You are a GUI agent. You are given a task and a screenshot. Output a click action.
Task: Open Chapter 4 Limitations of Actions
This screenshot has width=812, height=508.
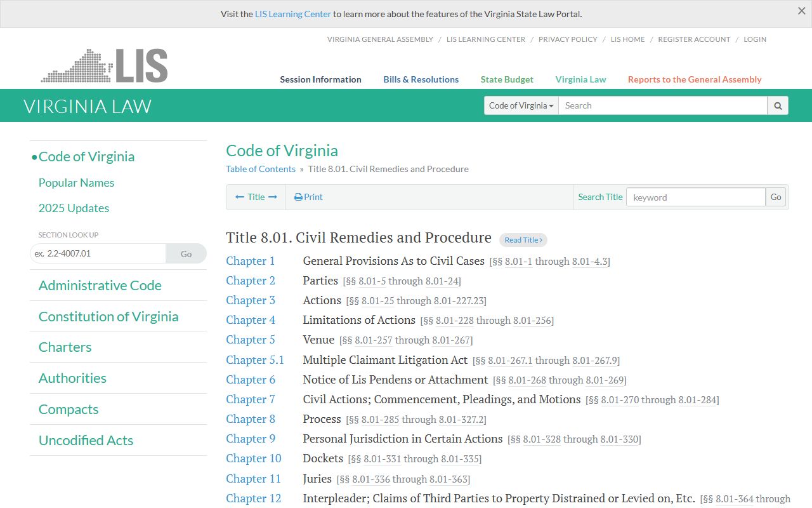[251, 320]
